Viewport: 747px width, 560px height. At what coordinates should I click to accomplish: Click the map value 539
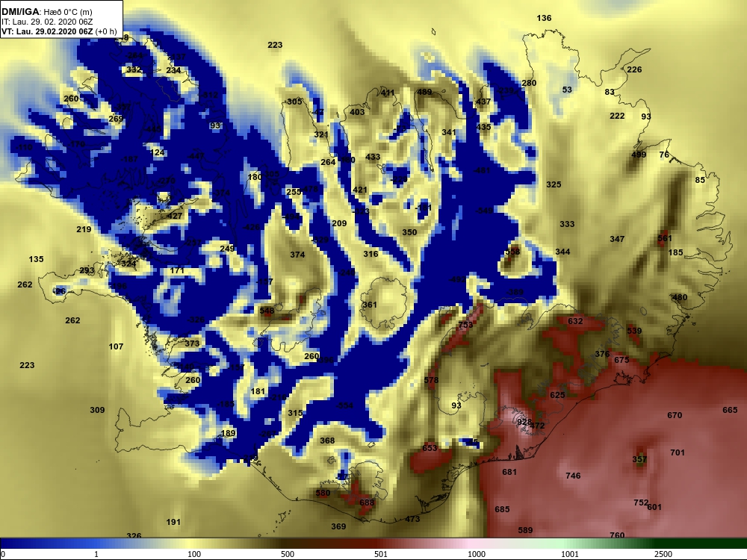tap(634, 331)
